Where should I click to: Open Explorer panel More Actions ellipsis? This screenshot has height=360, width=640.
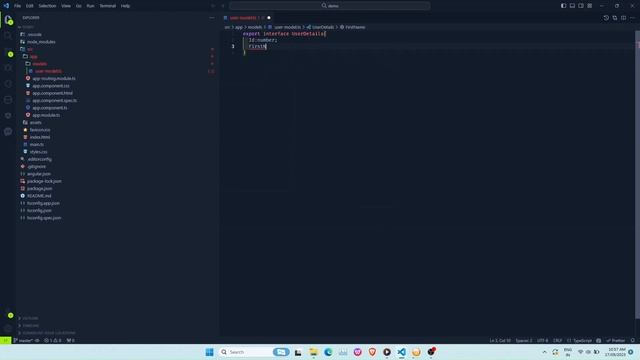(x=211, y=18)
